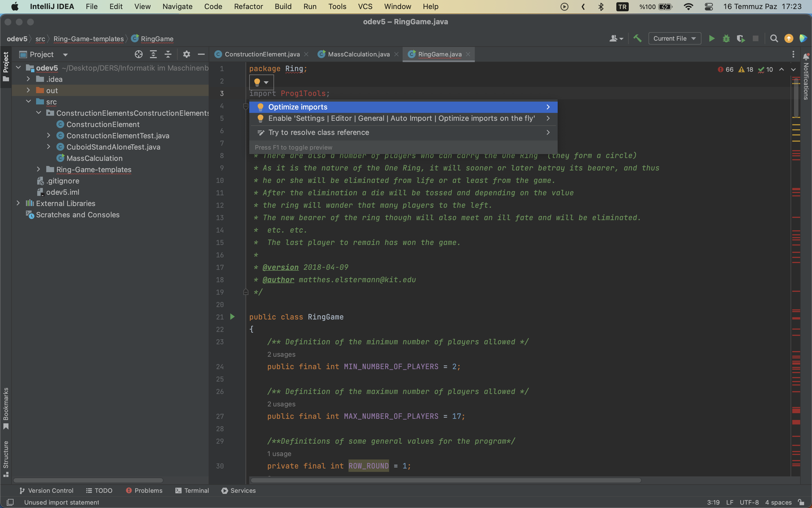Click the 4 spaces indent setting

point(778,502)
